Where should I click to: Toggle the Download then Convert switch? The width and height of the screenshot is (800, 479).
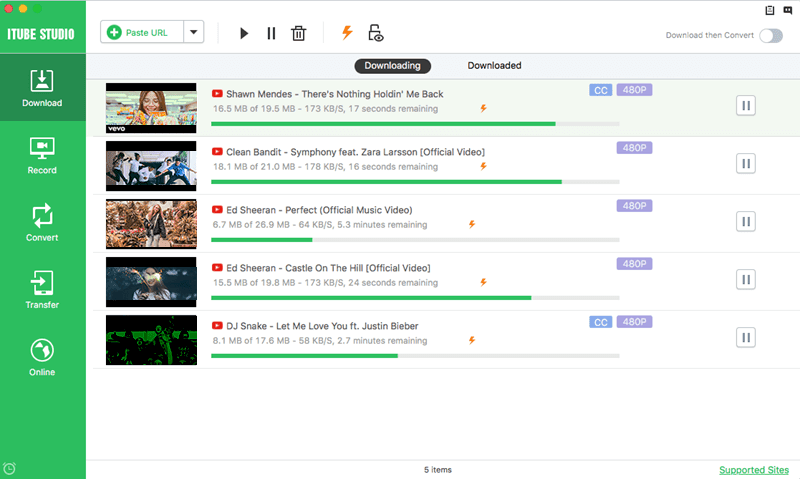pyautogui.click(x=770, y=36)
